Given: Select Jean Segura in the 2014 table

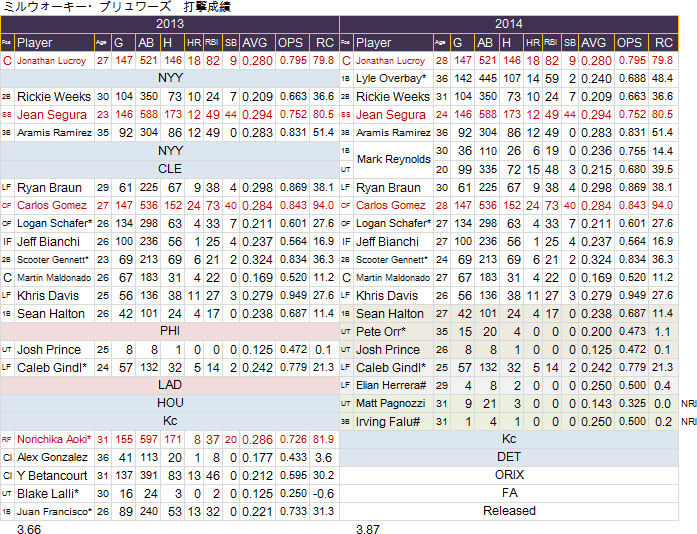Looking at the screenshot, I should click(x=391, y=115).
